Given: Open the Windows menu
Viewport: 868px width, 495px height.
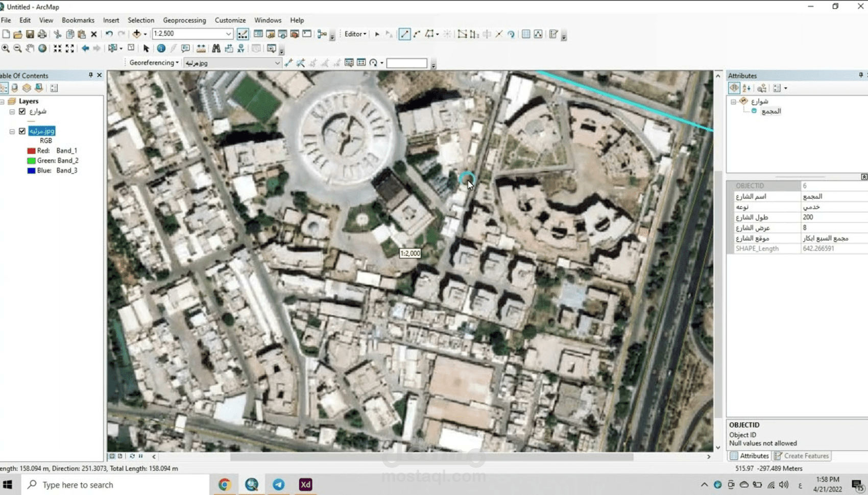Looking at the screenshot, I should [x=268, y=20].
